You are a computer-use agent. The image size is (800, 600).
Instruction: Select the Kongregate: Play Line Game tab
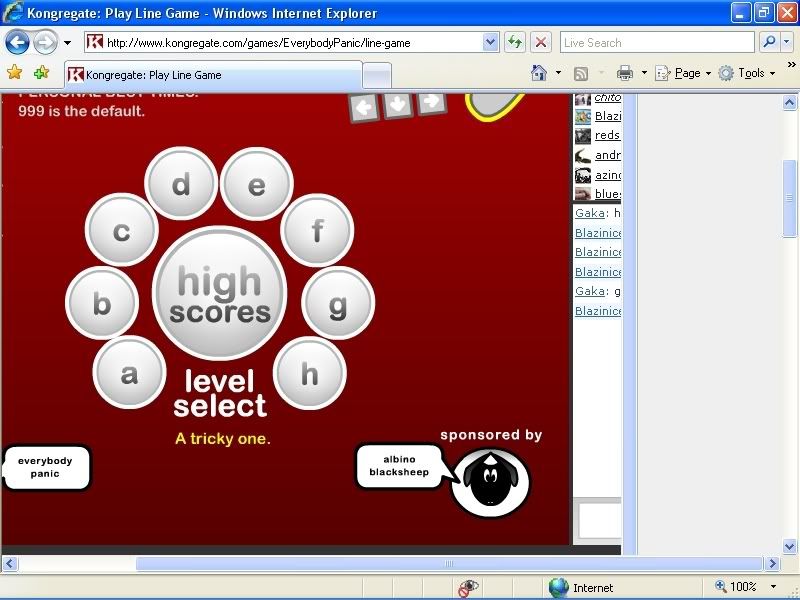point(213,75)
